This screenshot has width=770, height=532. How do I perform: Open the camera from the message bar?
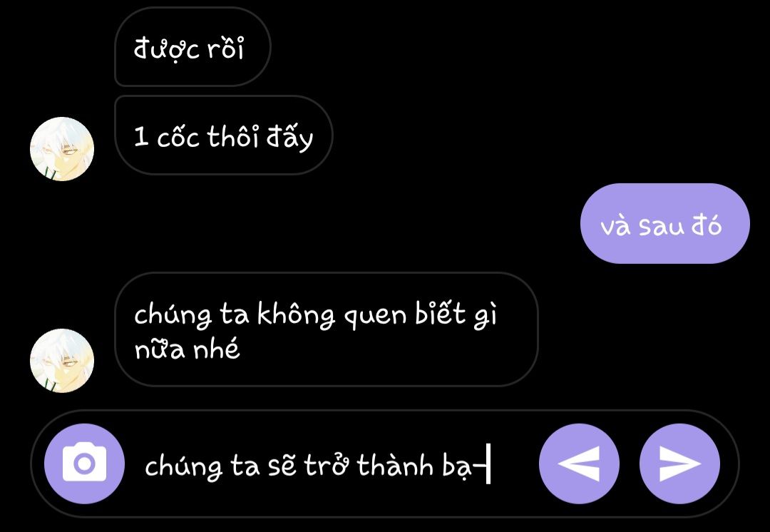(84, 464)
